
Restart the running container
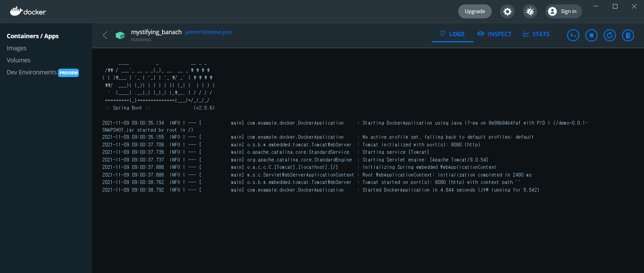pos(609,35)
